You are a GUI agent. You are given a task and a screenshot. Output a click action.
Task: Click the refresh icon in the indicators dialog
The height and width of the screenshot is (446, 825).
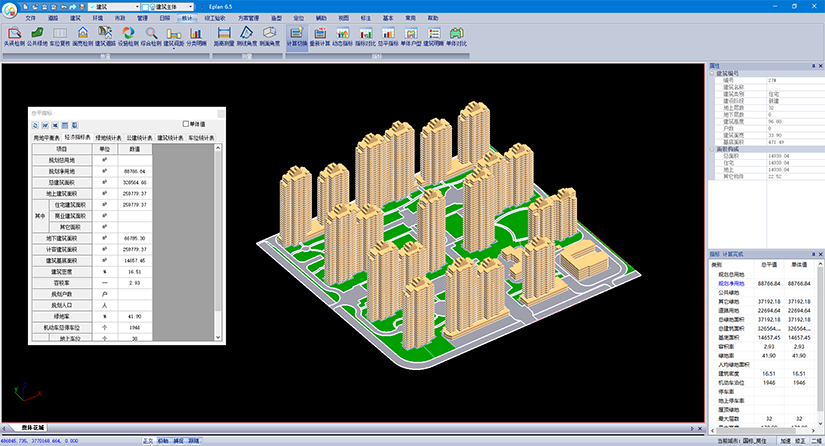[x=35, y=125]
